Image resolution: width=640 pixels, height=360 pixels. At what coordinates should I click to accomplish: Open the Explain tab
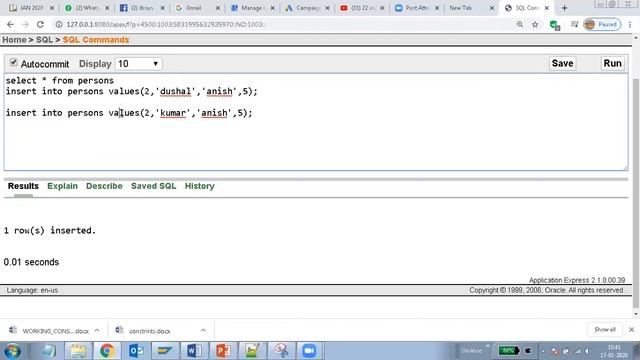coord(62,186)
